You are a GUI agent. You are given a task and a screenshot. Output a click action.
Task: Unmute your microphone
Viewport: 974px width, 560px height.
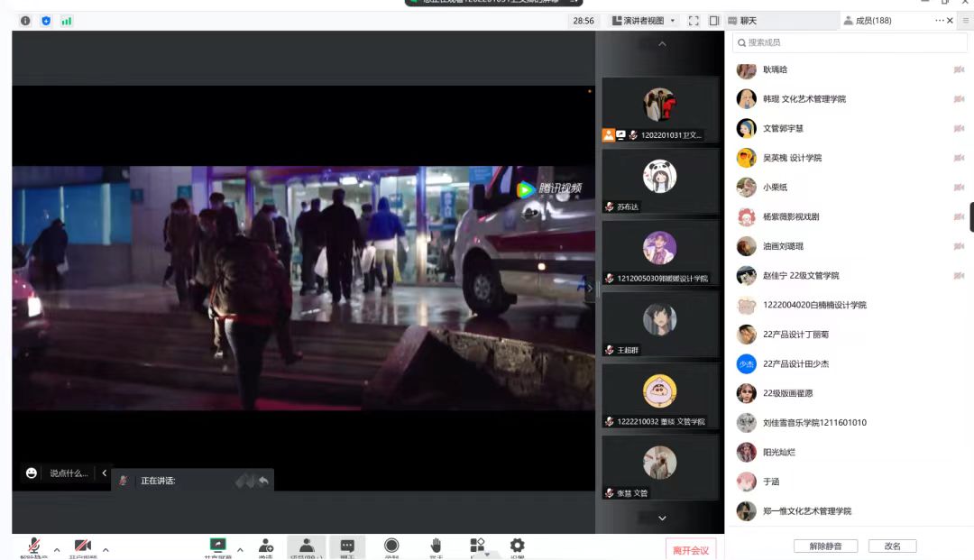pyautogui.click(x=34, y=546)
